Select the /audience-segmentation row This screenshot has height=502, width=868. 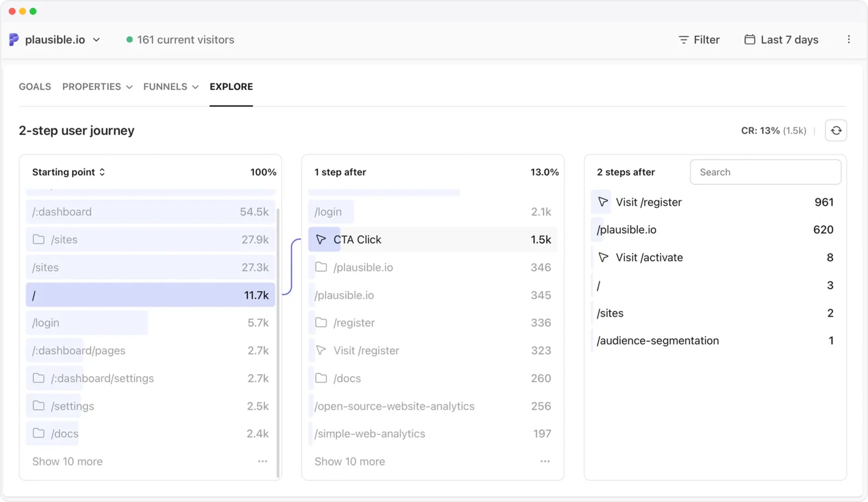coord(715,340)
